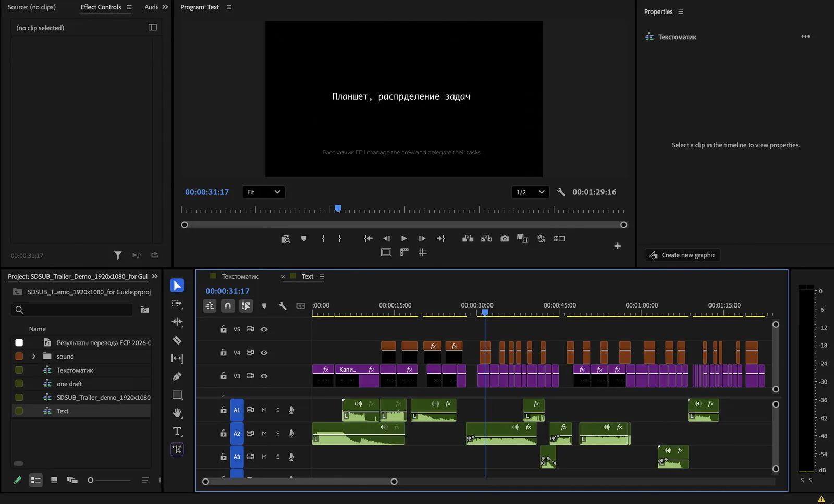Click the project search field
The width and height of the screenshot is (834, 504).
[72, 310]
